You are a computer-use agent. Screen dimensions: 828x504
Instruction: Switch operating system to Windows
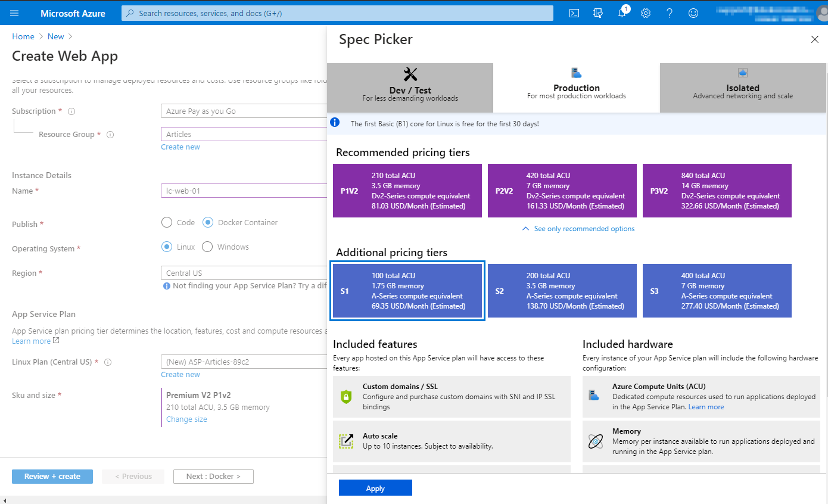(207, 247)
